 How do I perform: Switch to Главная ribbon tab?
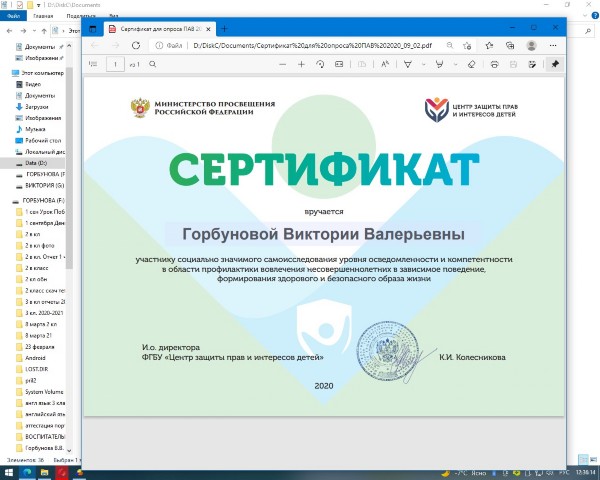tap(43, 17)
